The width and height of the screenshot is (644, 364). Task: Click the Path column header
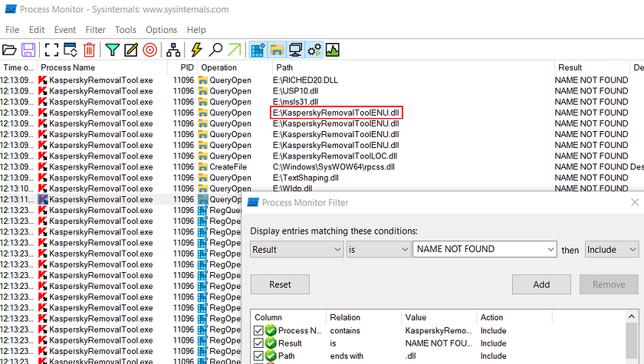pyautogui.click(x=413, y=67)
